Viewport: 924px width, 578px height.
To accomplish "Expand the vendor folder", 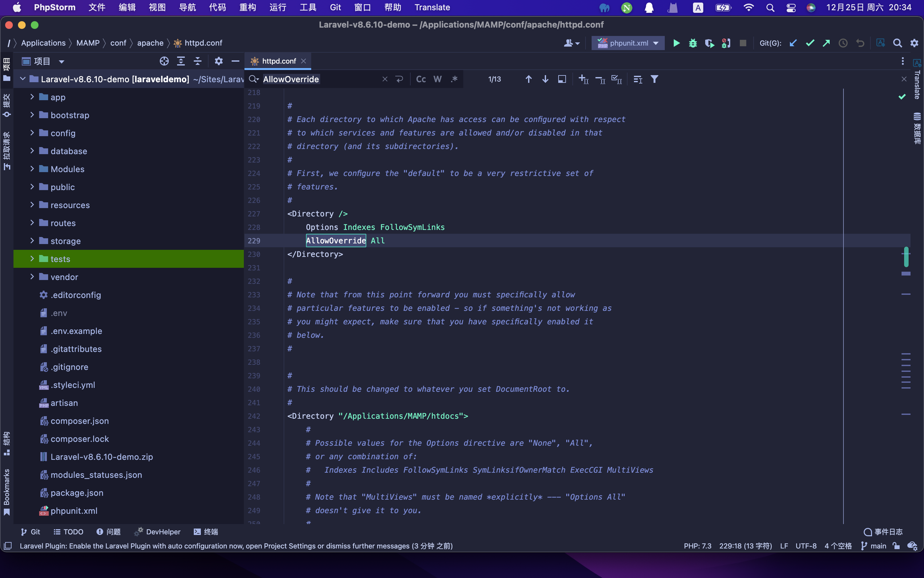I will coord(32,277).
